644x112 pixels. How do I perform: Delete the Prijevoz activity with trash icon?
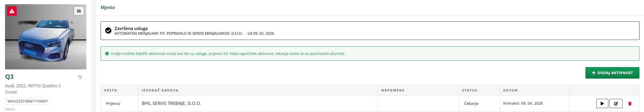pyautogui.click(x=630, y=104)
